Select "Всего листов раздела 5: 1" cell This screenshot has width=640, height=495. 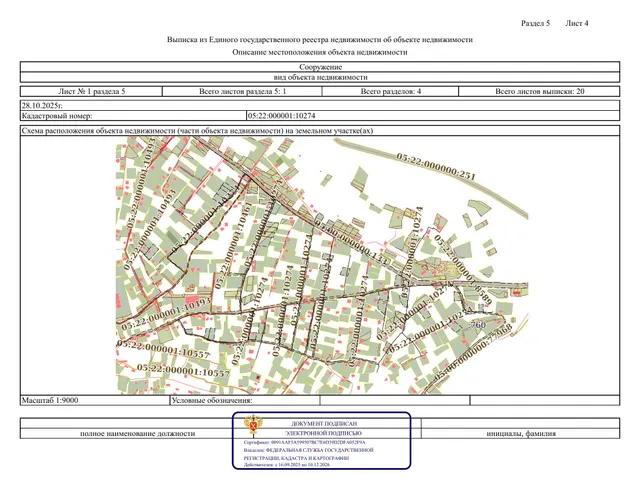pyautogui.click(x=242, y=91)
